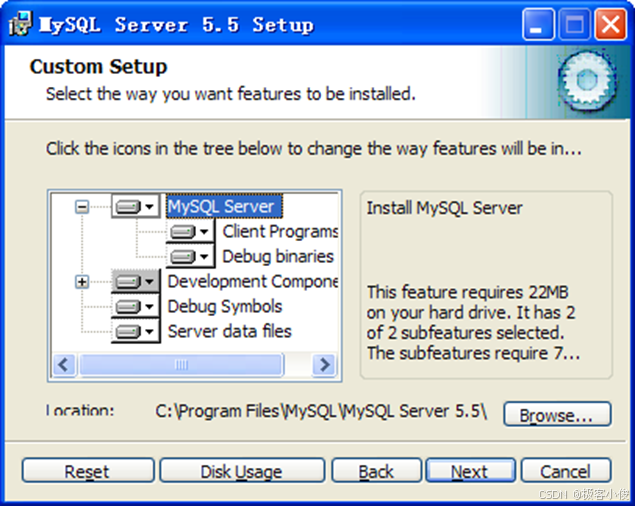Click the 'Install MySQL Server' description text
The height and width of the screenshot is (506, 635).
444,208
